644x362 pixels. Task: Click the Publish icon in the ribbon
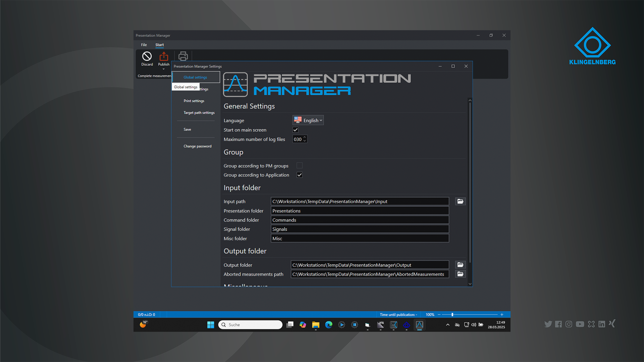tap(164, 56)
